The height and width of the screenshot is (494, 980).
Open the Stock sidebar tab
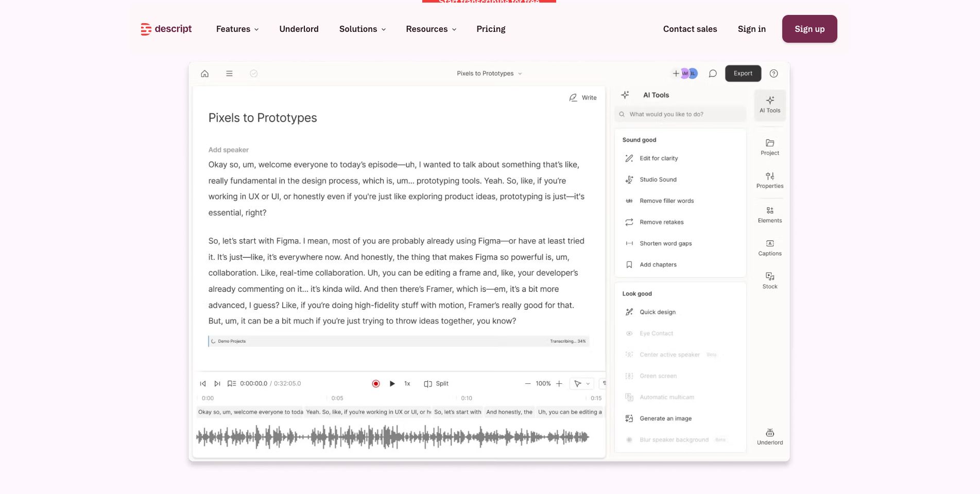(770, 281)
